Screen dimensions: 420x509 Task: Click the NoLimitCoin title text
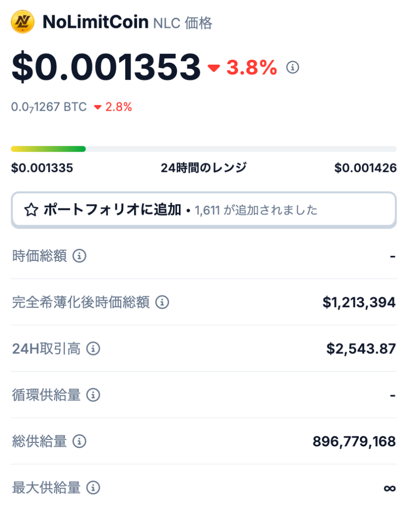coord(95,22)
